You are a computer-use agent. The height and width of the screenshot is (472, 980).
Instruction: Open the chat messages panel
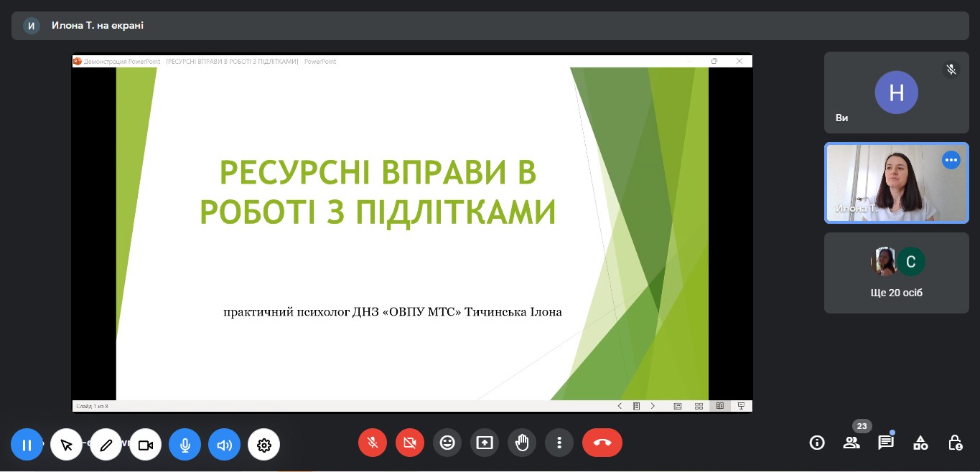click(x=886, y=443)
